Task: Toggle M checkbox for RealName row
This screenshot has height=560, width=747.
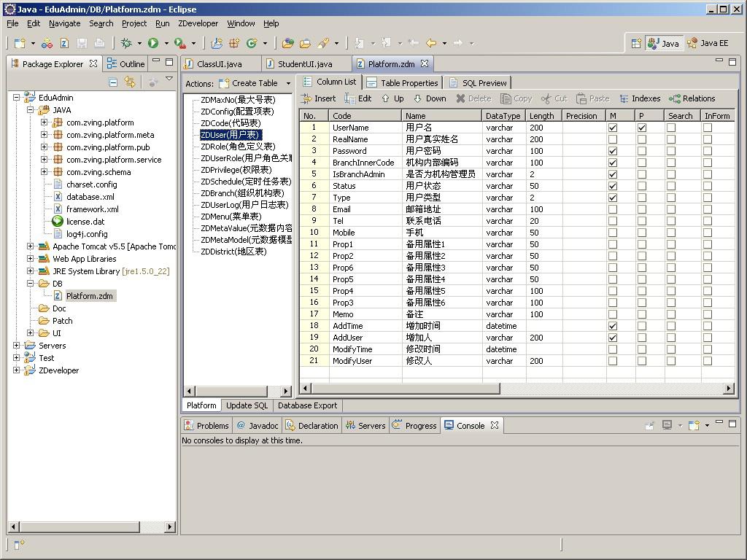Action: [613, 139]
